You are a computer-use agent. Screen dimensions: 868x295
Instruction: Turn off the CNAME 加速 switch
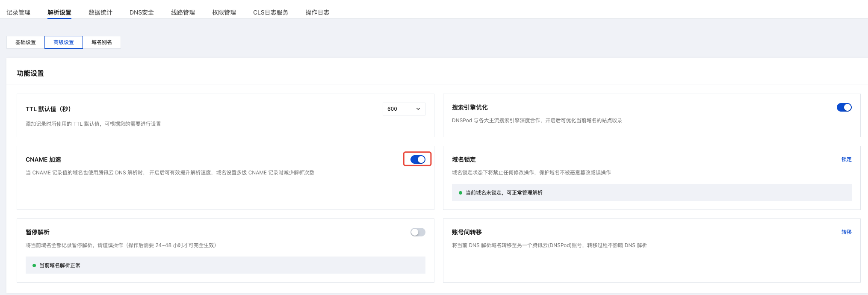[x=418, y=159]
